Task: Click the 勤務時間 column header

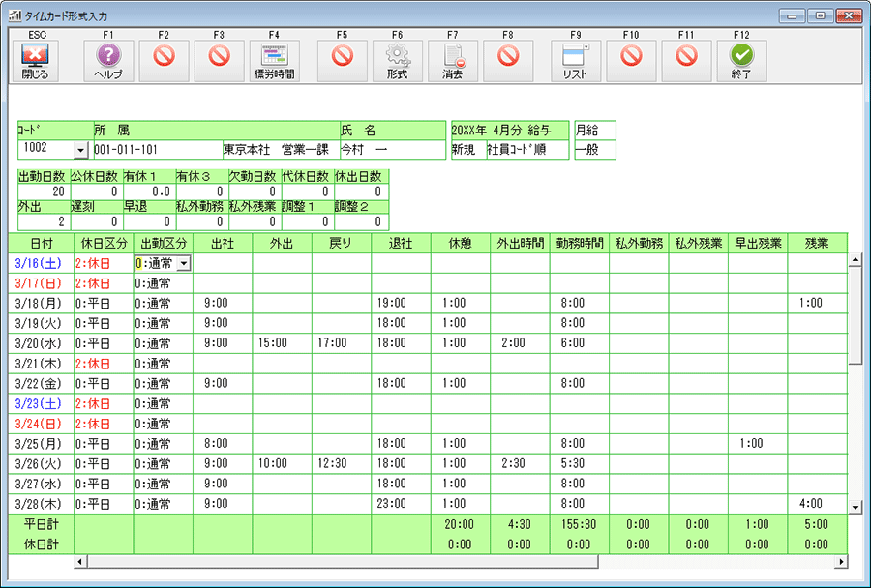Action: [580, 243]
